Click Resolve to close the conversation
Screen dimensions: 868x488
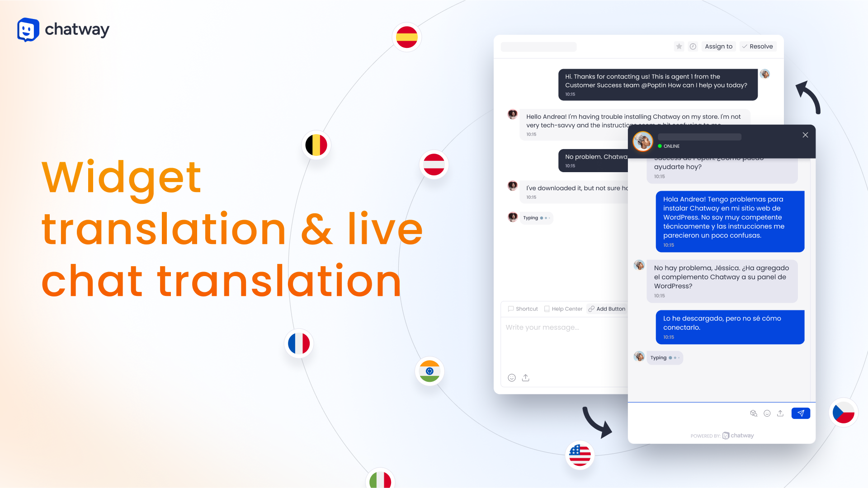(758, 46)
